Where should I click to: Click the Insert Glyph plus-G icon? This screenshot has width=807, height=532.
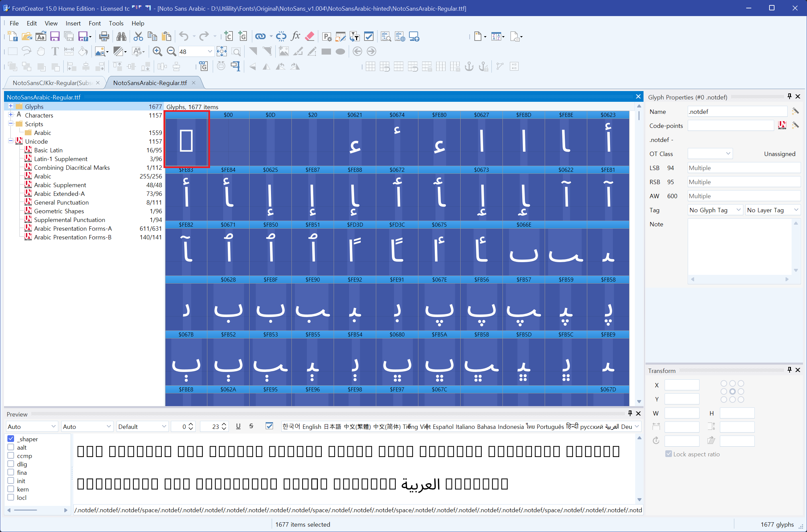pyautogui.click(x=243, y=36)
